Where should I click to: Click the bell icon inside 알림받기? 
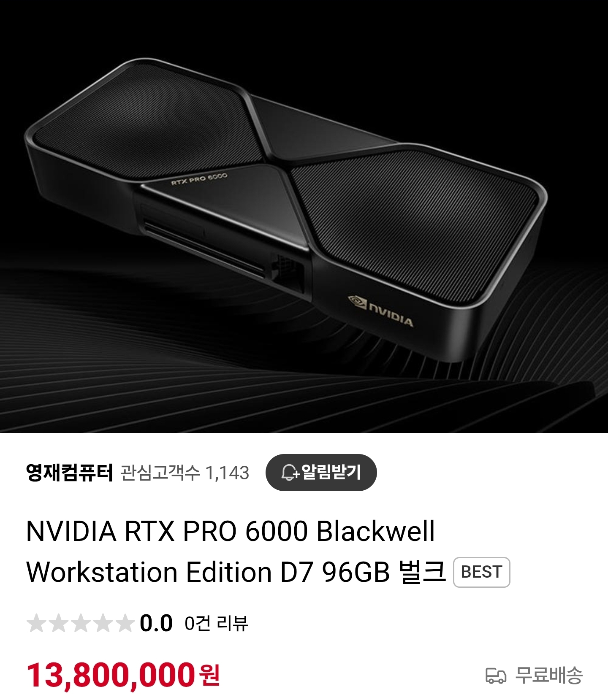click(x=290, y=472)
